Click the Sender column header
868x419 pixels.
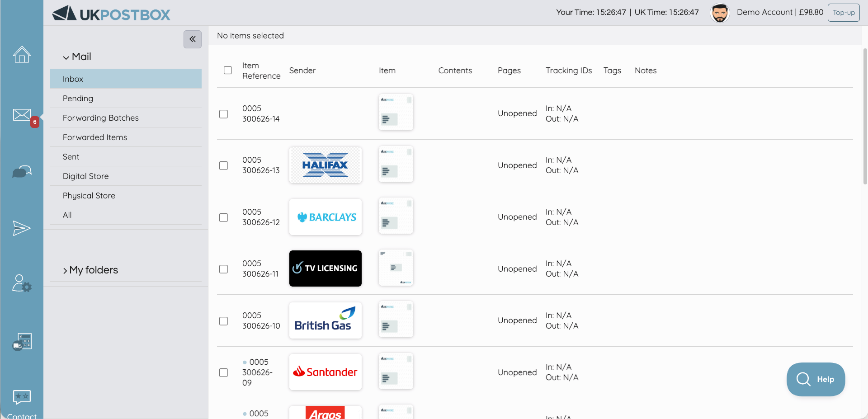click(x=302, y=71)
